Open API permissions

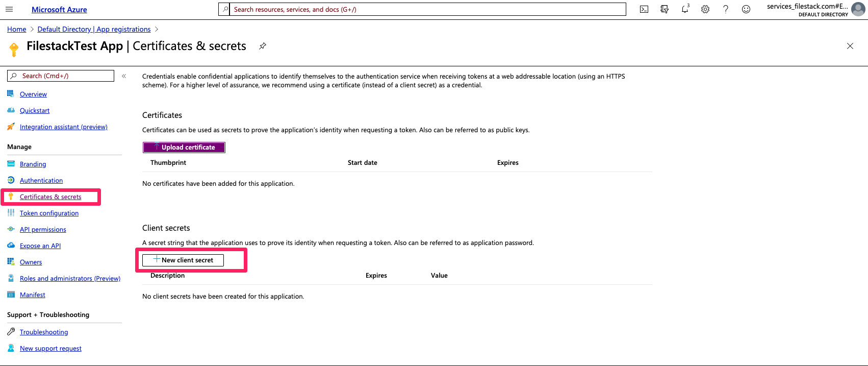(43, 230)
